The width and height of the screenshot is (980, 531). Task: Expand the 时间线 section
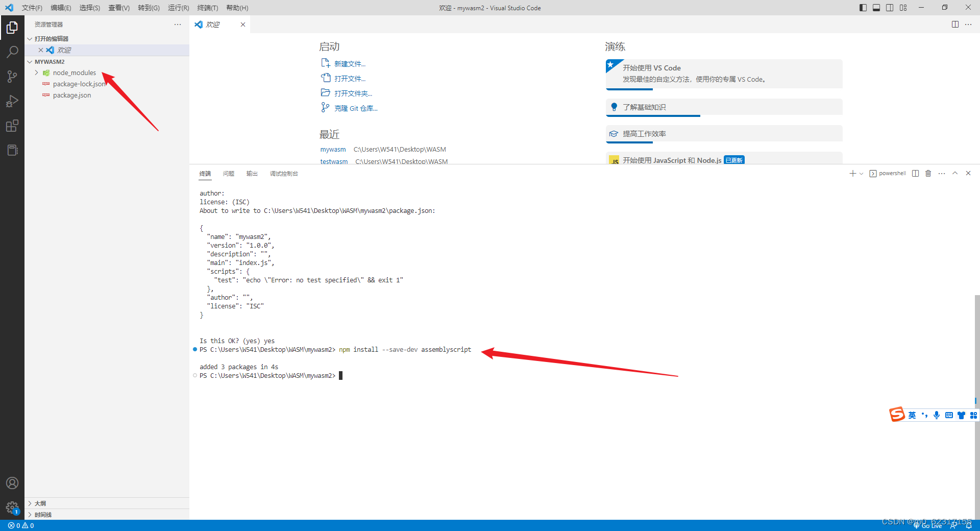(42, 514)
